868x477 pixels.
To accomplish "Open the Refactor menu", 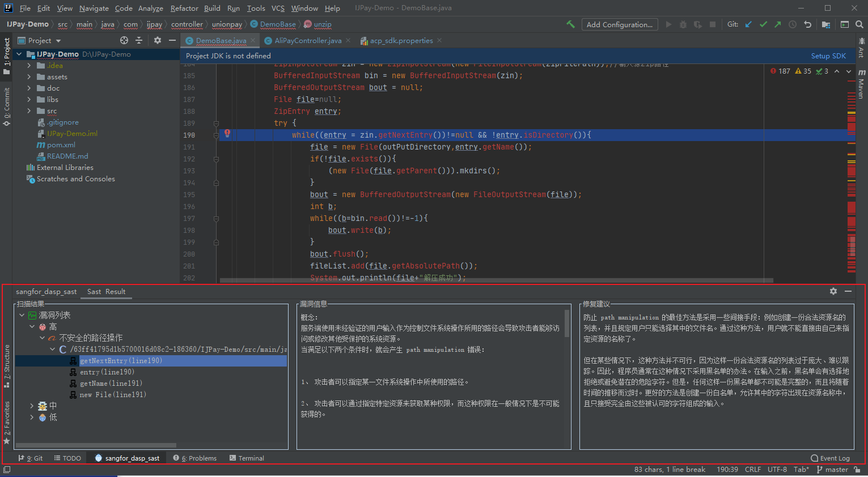I will (184, 8).
